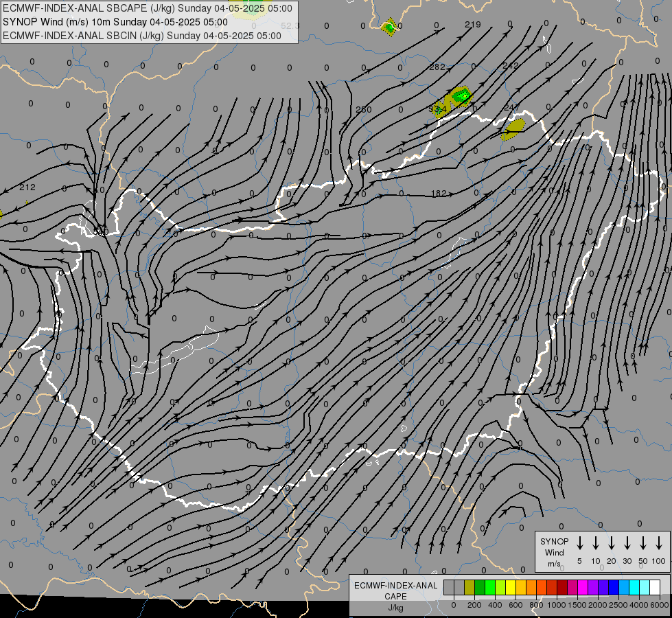
Task: Click the 4000 tick label on CAPE scale
Action: point(639,605)
